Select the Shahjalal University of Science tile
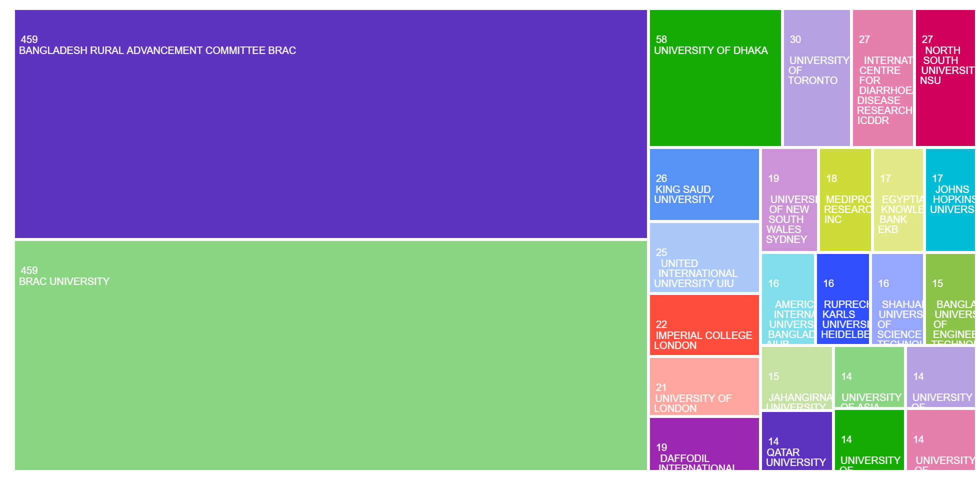The image size is (980, 480). (x=897, y=298)
